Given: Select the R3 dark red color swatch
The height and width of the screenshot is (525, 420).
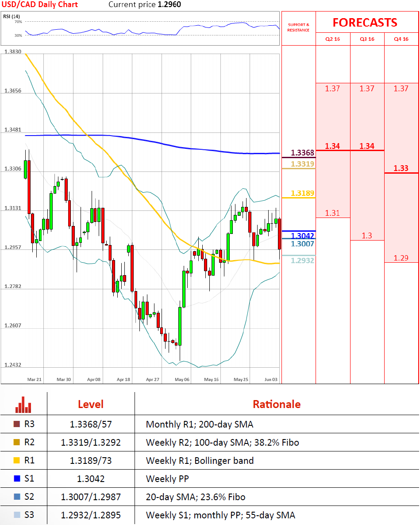Looking at the screenshot, I should (17, 424).
